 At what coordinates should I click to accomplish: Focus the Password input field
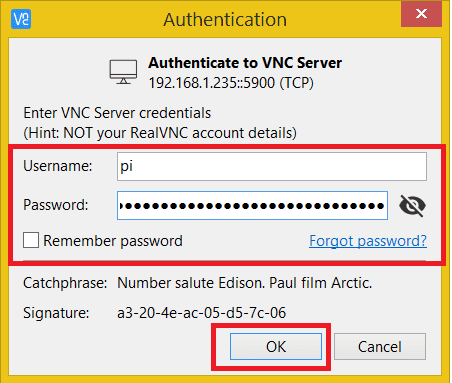252,205
